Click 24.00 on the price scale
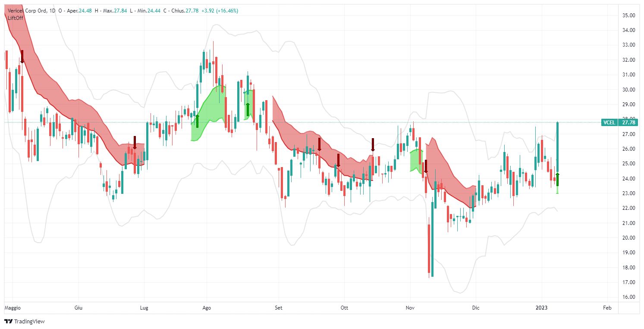This screenshot has width=644, height=329. 628,178
